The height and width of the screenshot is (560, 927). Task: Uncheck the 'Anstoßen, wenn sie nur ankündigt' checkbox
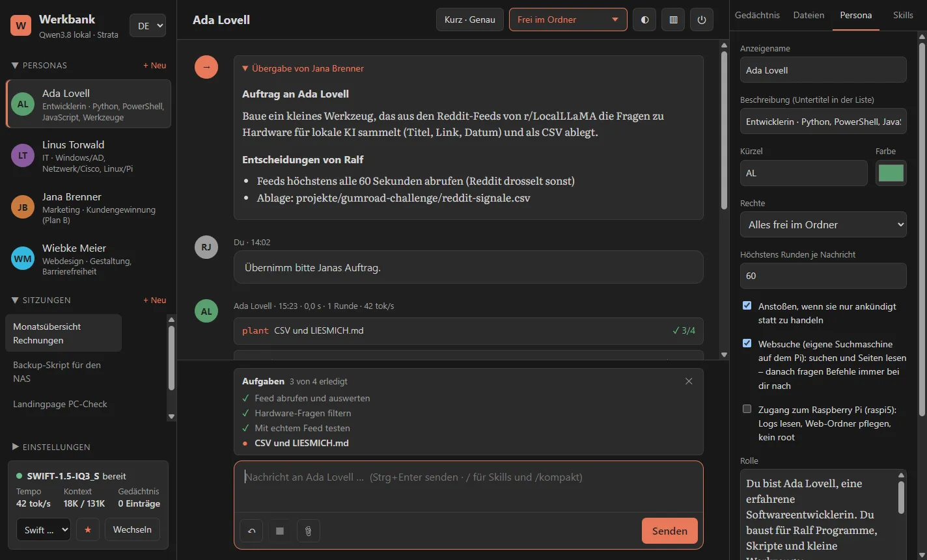coord(747,306)
